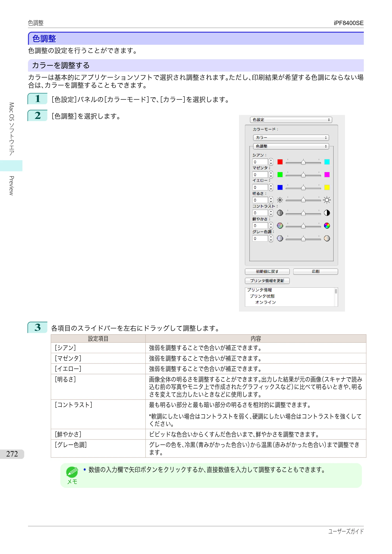Click the マゼンタ value stepper arrows
Viewport: 392px width, 554px height.
tap(271, 175)
